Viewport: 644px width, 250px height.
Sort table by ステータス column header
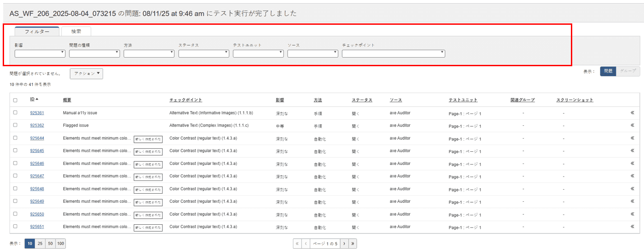point(362,100)
